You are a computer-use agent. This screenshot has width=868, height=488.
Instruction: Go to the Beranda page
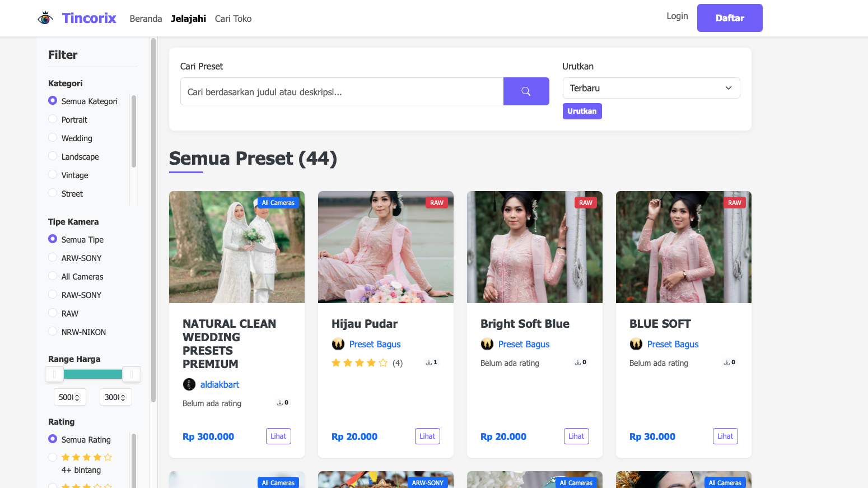pyautogui.click(x=146, y=18)
